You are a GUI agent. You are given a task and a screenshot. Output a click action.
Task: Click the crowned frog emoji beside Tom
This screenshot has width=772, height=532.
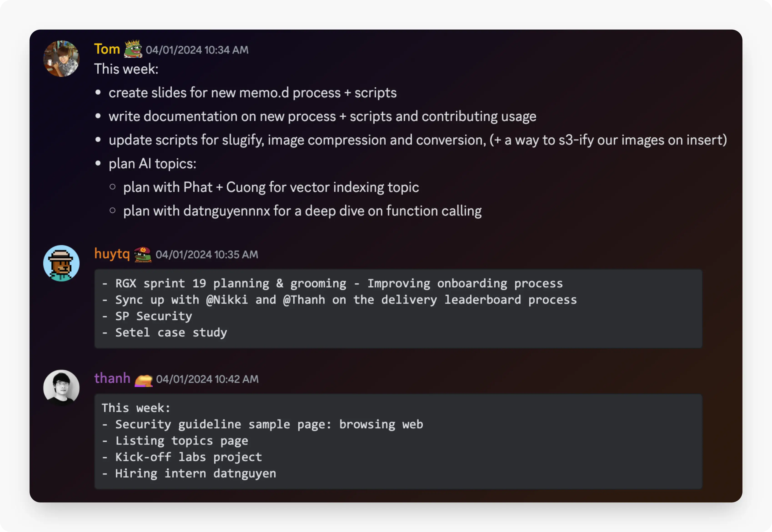(x=133, y=49)
